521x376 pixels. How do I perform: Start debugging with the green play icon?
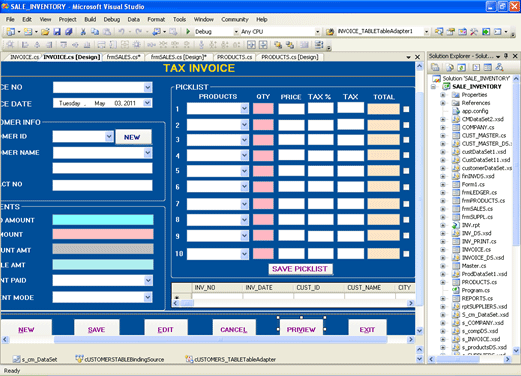pos(188,32)
